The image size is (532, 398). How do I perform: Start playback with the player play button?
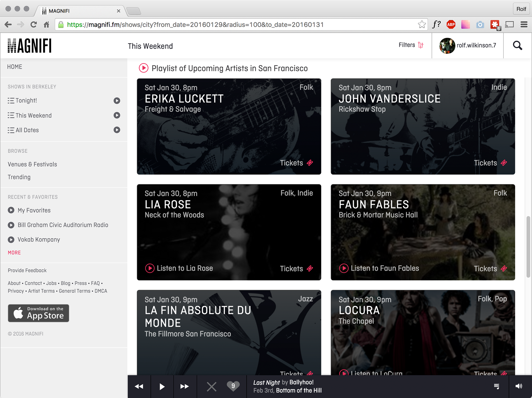click(x=162, y=386)
